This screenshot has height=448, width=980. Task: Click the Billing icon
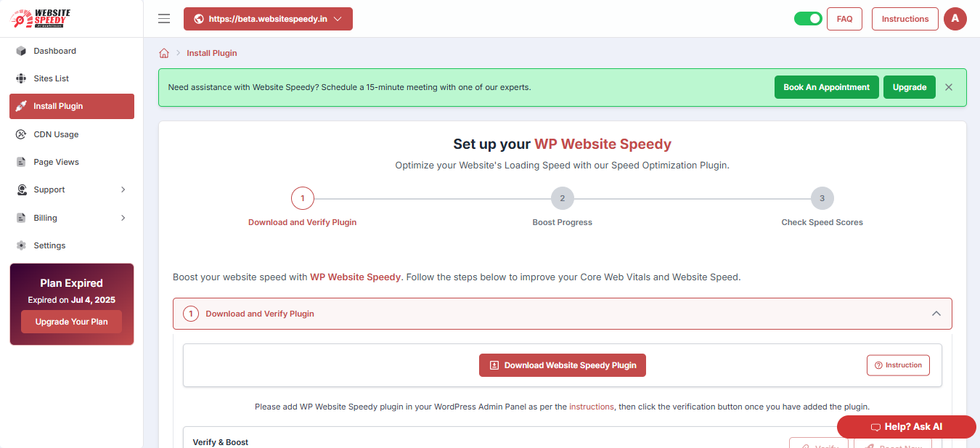(x=21, y=218)
